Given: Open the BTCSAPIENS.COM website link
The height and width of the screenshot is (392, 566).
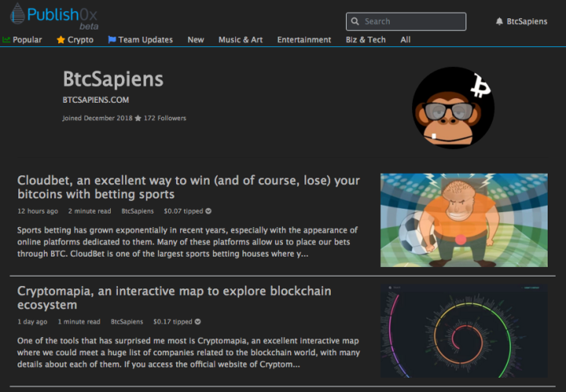Looking at the screenshot, I should pyautogui.click(x=96, y=100).
